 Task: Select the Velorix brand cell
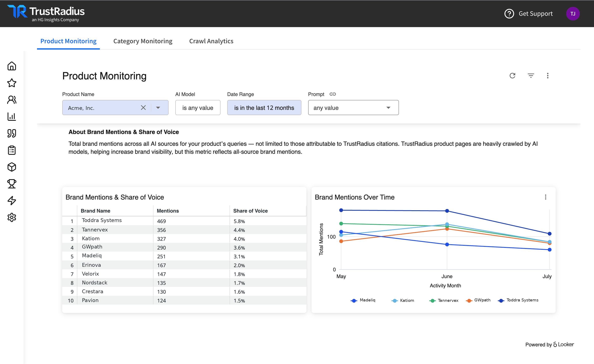[115, 274]
